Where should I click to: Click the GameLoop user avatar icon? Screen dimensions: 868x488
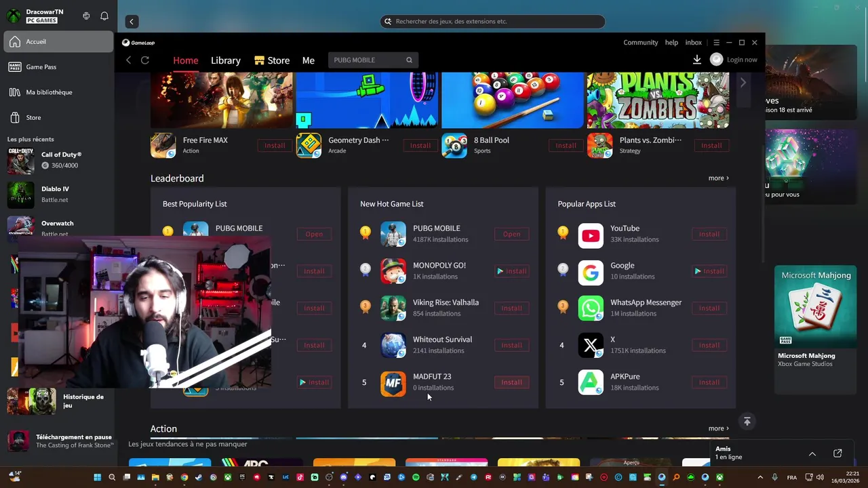coord(716,60)
